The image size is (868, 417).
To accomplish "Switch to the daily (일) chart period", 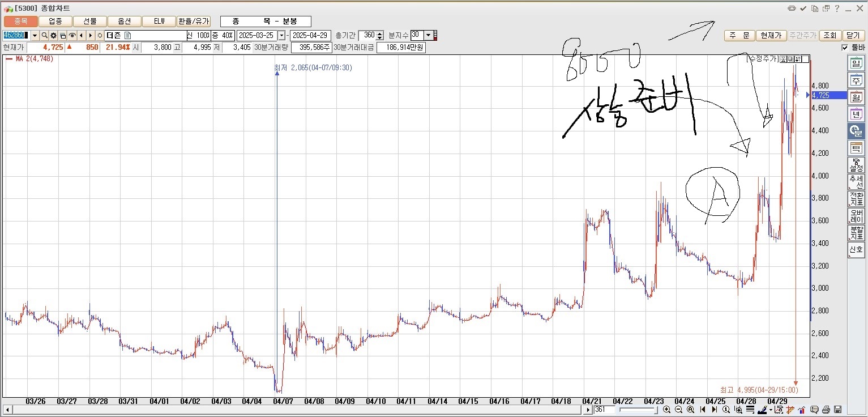I will (856, 63).
